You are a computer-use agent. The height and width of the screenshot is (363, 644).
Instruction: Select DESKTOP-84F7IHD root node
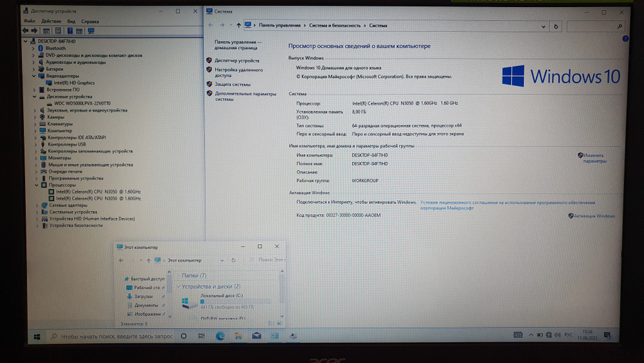click(x=57, y=41)
